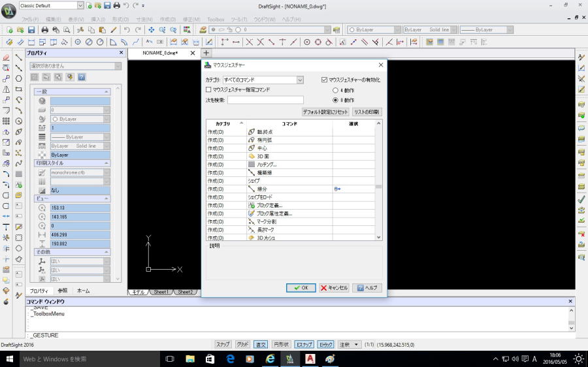Viewport: 588px width, 367px height.
Task: Open new drawing tab with plus button
Action: tap(206, 53)
